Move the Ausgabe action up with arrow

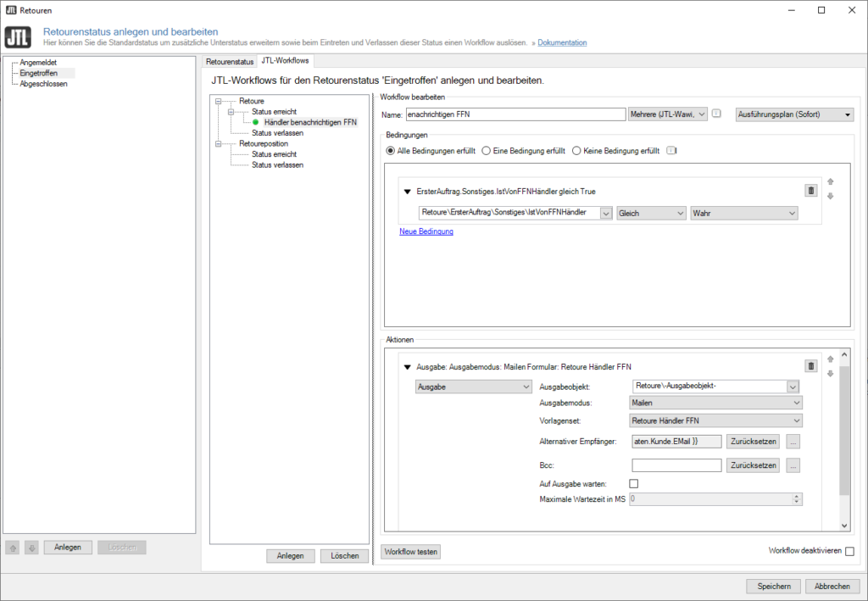830,359
